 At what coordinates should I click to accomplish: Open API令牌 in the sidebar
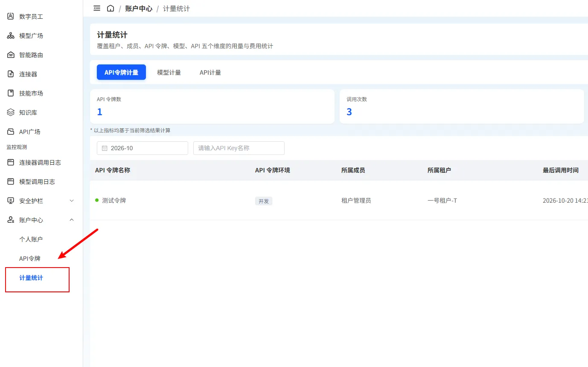click(30, 258)
